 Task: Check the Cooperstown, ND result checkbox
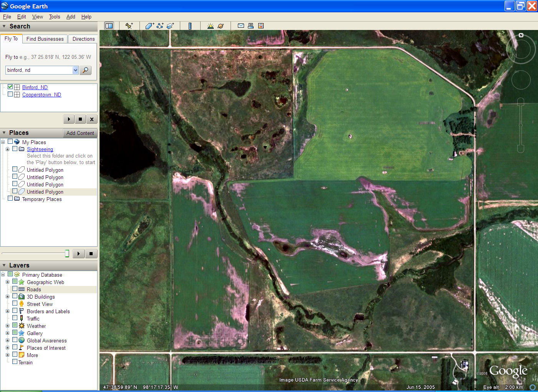click(10, 94)
